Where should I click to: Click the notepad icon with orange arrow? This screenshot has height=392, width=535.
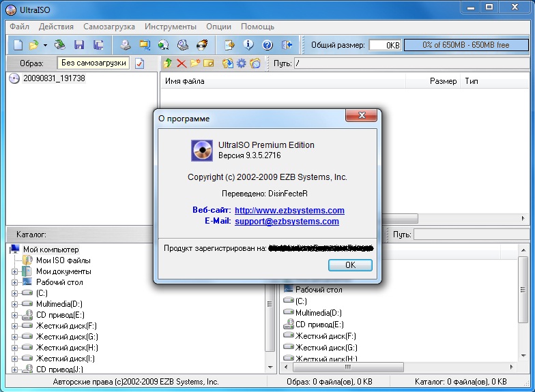[x=229, y=45]
